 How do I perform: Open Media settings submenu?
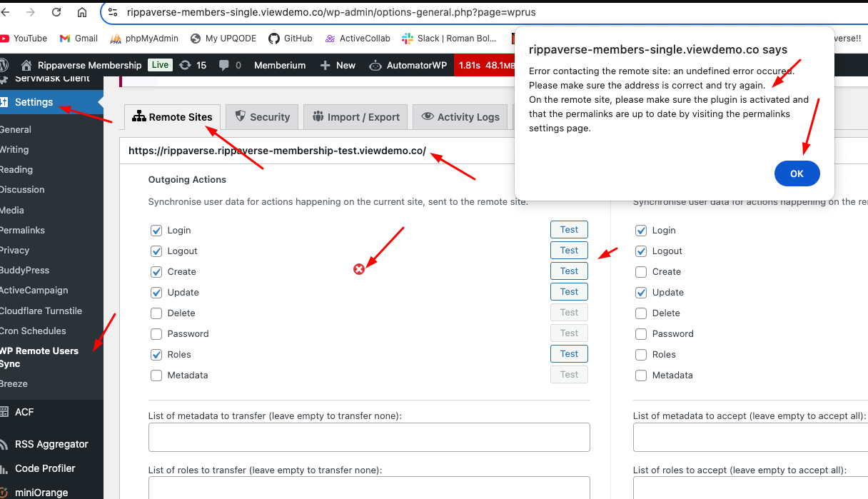tap(12, 210)
